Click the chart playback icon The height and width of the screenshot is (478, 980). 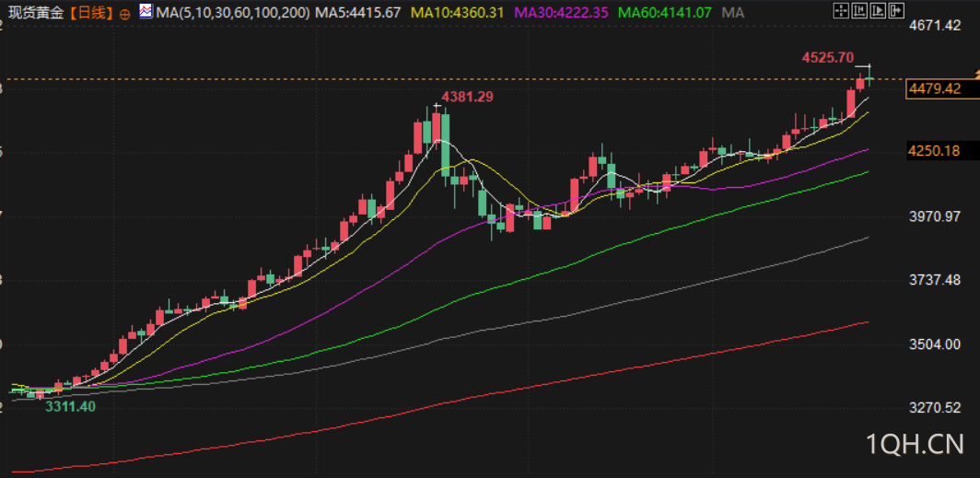click(878, 10)
